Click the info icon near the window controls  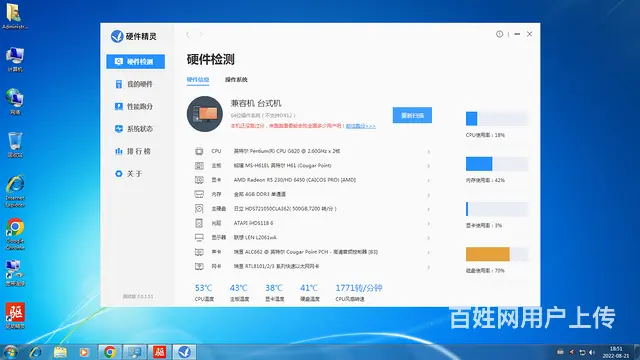499,34
